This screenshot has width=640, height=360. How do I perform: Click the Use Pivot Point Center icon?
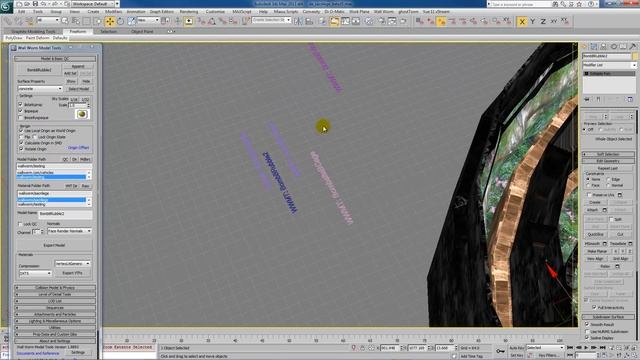point(166,20)
